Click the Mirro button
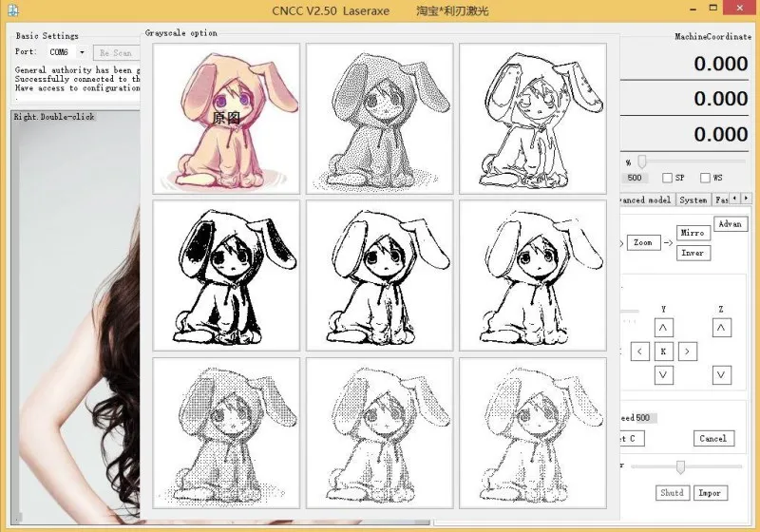Image resolution: width=760 pixels, height=532 pixels. [x=693, y=233]
